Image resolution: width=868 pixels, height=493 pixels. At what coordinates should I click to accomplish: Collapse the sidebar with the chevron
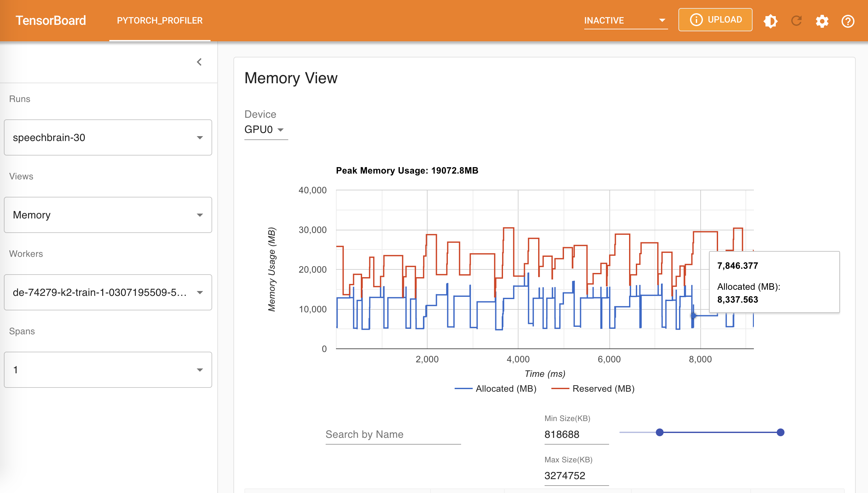tap(199, 62)
